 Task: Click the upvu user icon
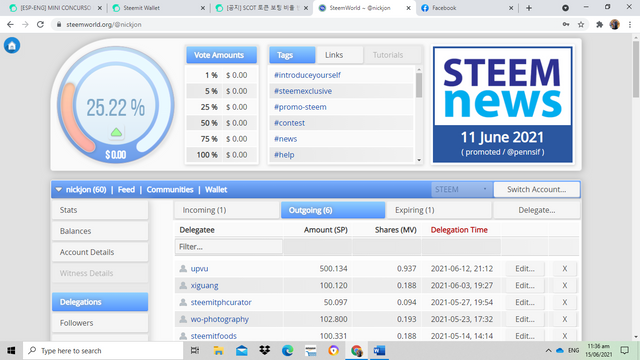tap(183, 268)
